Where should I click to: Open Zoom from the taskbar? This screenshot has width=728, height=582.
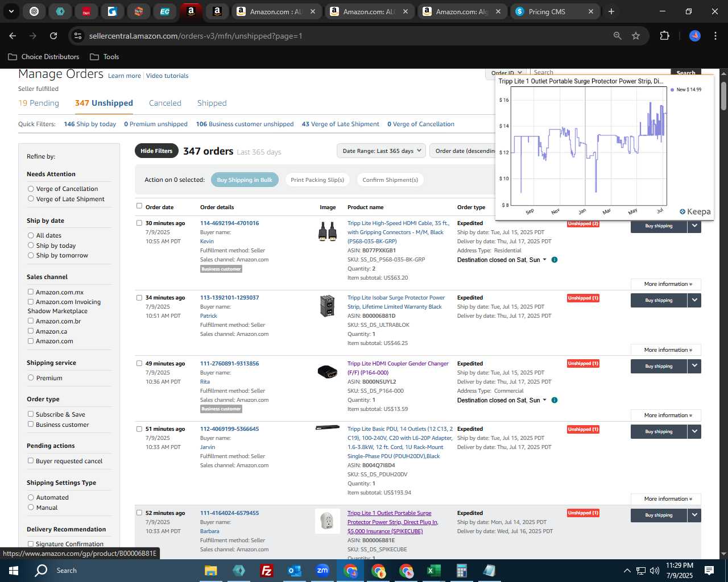click(x=322, y=571)
